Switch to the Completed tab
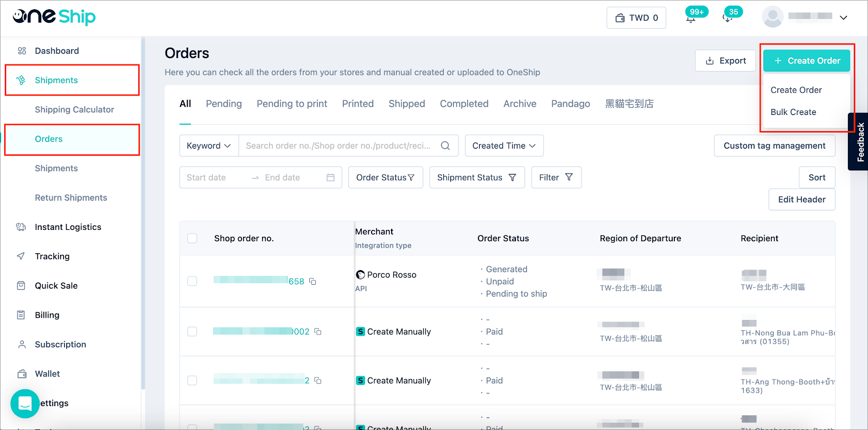Viewport: 868px width, 430px height. point(464,104)
